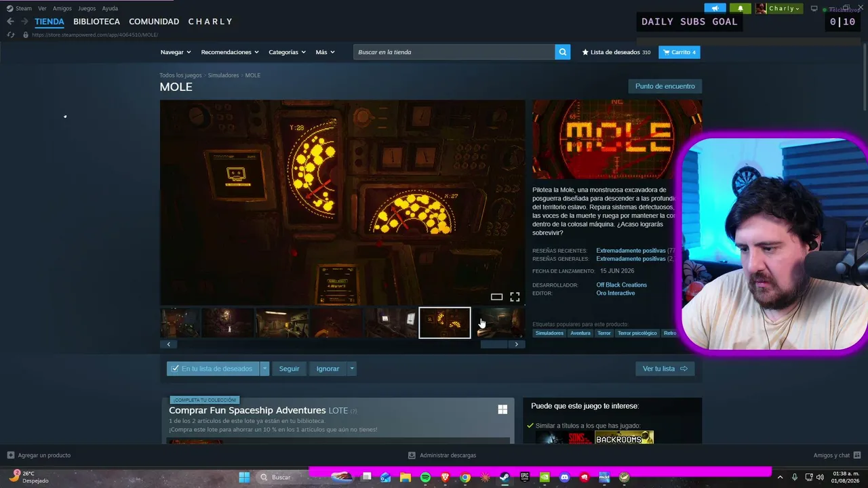
Task: Expand the wishlist options dropdown arrow
Action: click(264, 369)
